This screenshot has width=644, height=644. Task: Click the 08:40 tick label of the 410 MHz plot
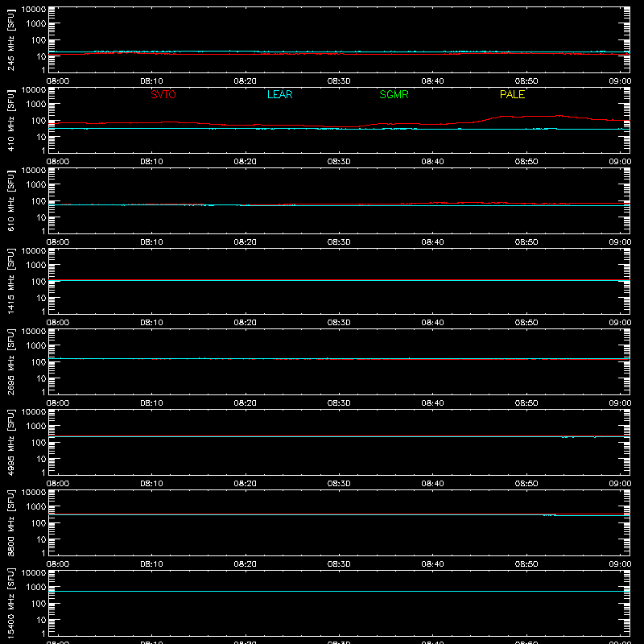(432, 162)
